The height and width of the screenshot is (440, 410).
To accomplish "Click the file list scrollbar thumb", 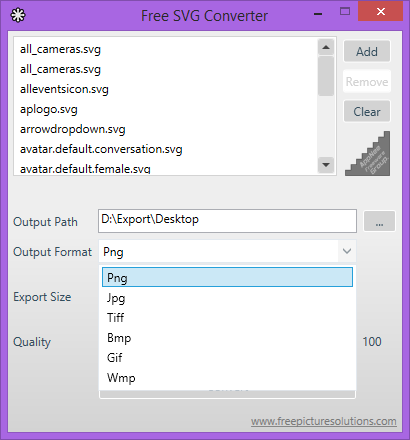I will pos(326,76).
